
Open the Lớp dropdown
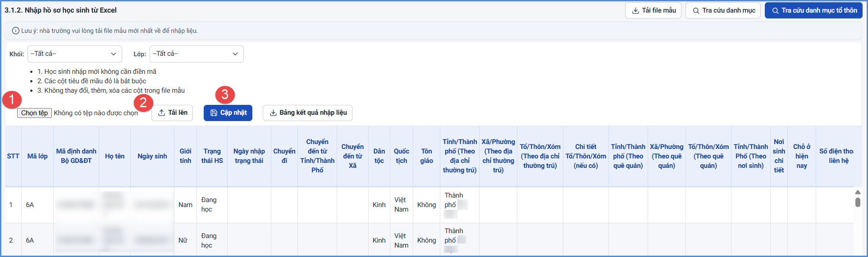point(196,54)
